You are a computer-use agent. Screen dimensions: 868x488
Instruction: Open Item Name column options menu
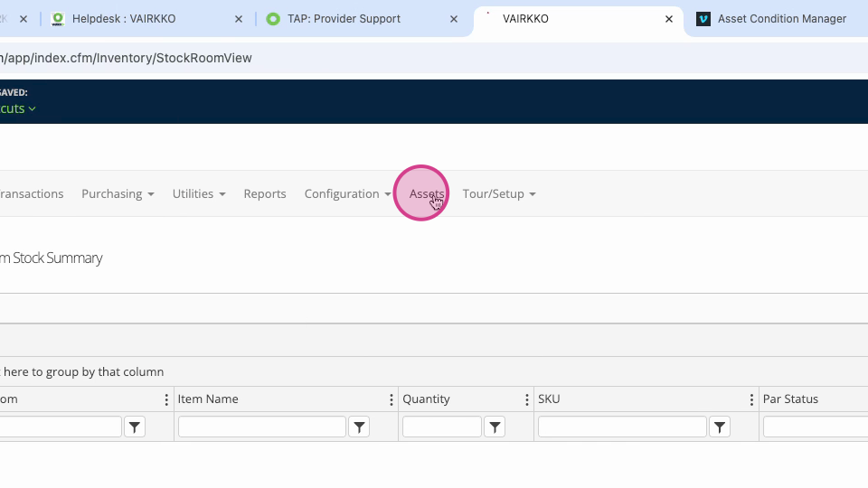[x=391, y=399]
